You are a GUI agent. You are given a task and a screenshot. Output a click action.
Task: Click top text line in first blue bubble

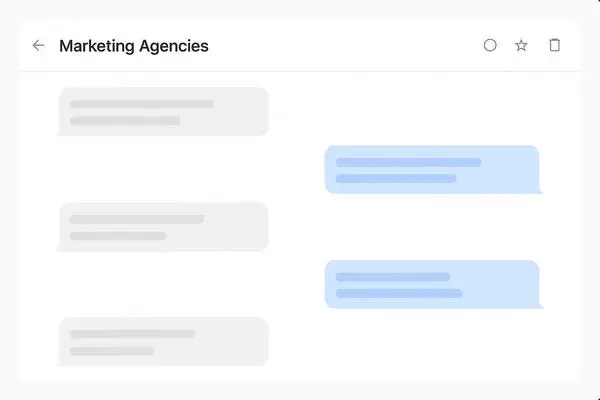pyautogui.click(x=408, y=162)
